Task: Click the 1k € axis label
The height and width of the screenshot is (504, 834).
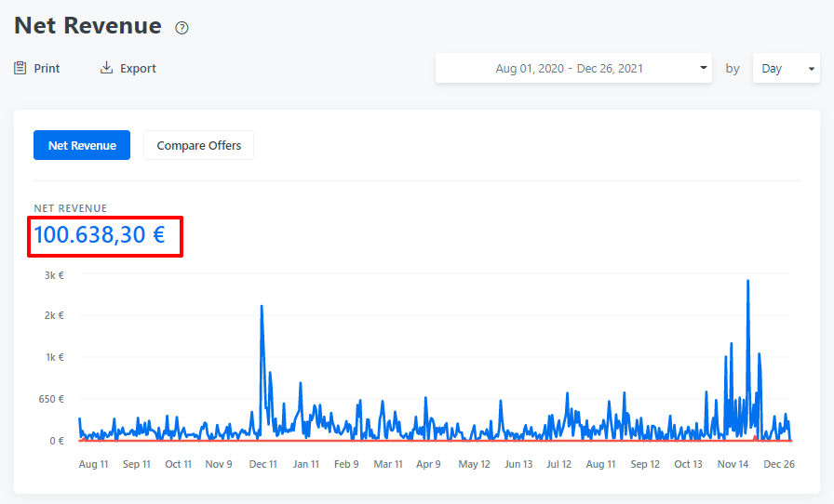Action: [x=55, y=357]
